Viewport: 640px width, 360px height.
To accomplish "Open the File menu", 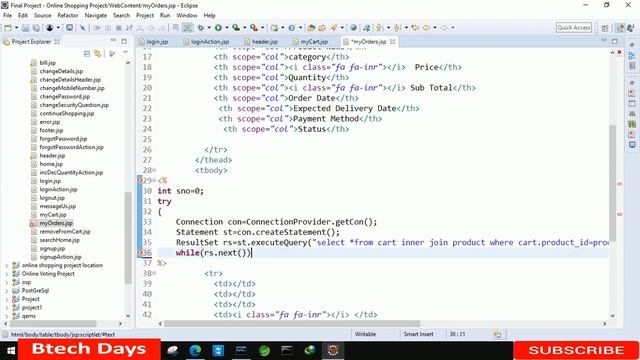I will 7,16.
